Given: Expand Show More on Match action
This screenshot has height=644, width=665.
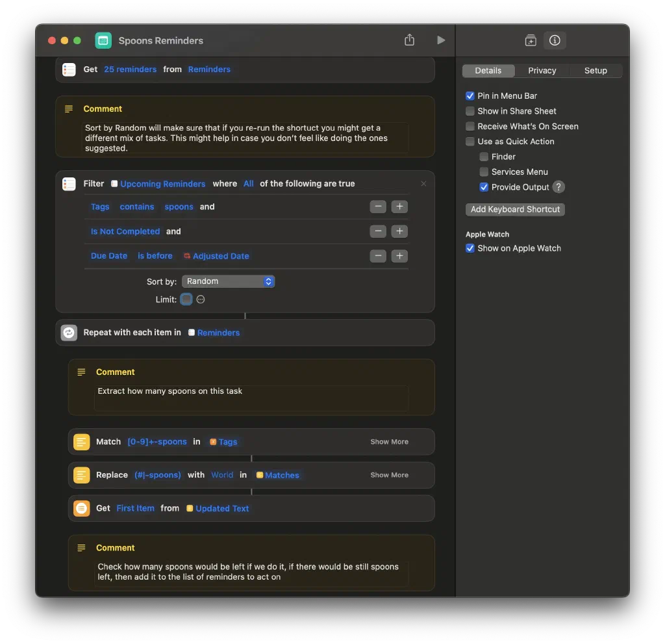Looking at the screenshot, I should pos(389,442).
